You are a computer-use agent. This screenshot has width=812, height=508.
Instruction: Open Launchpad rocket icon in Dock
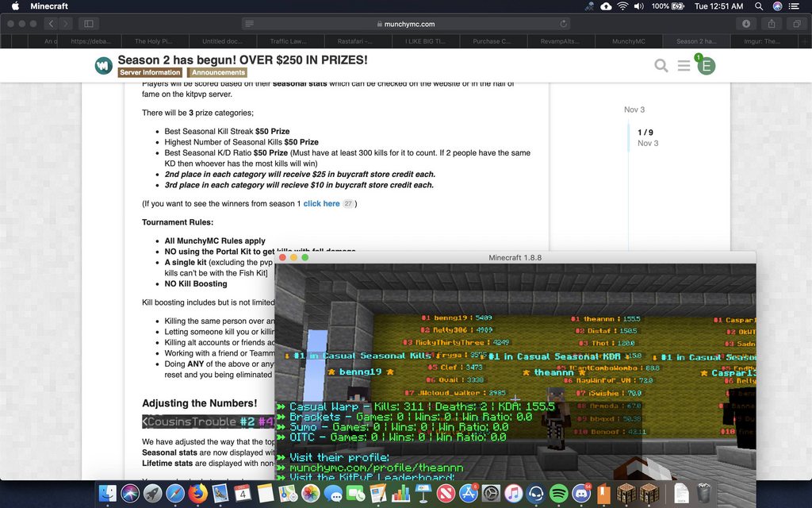(153, 493)
